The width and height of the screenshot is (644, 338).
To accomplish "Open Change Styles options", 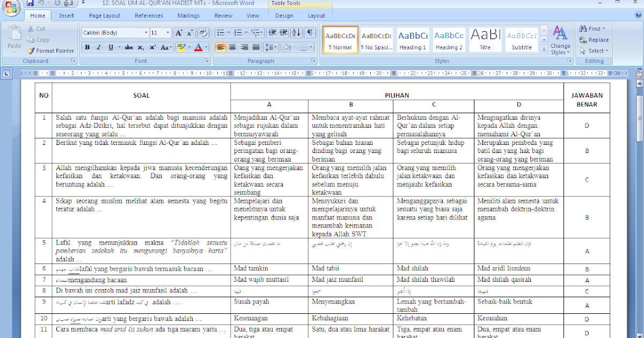I will 560,40.
